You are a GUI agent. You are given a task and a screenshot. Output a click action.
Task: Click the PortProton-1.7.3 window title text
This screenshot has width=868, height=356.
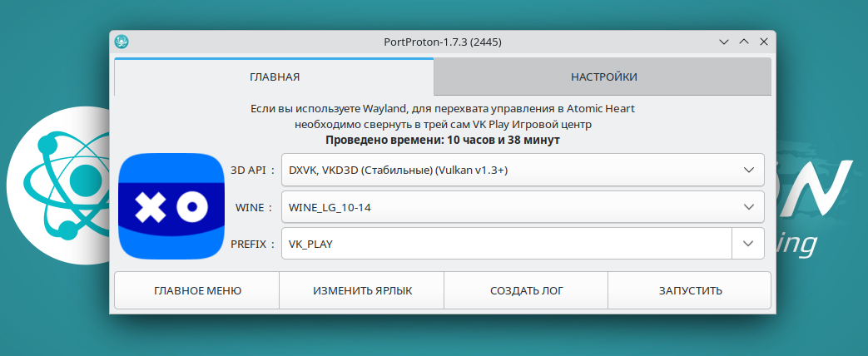(x=442, y=42)
